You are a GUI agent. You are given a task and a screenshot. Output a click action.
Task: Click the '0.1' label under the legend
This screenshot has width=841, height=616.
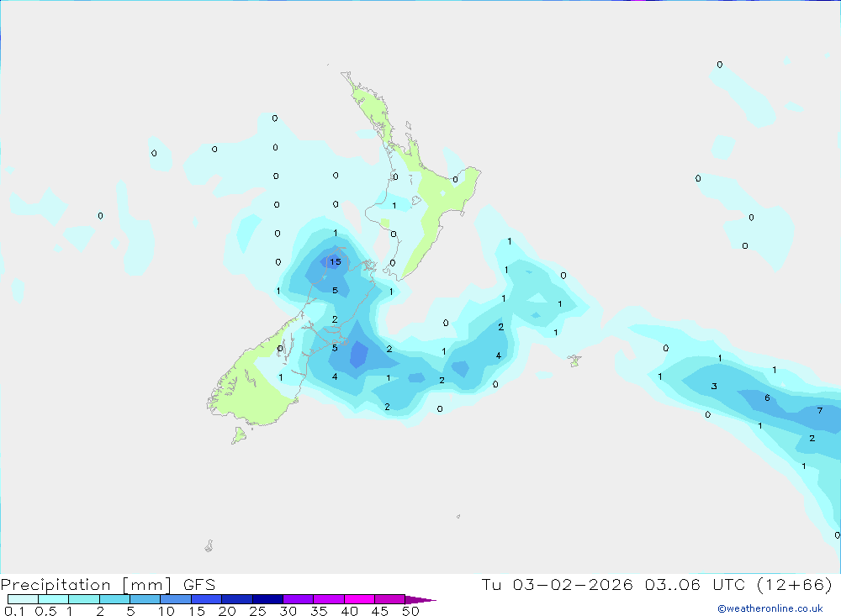point(14,611)
